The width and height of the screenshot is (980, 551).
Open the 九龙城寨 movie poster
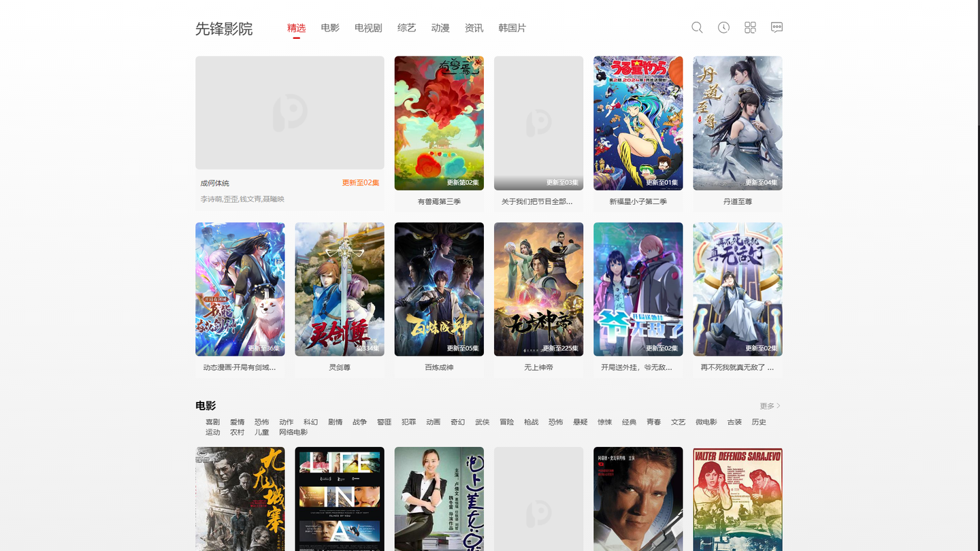(240, 499)
